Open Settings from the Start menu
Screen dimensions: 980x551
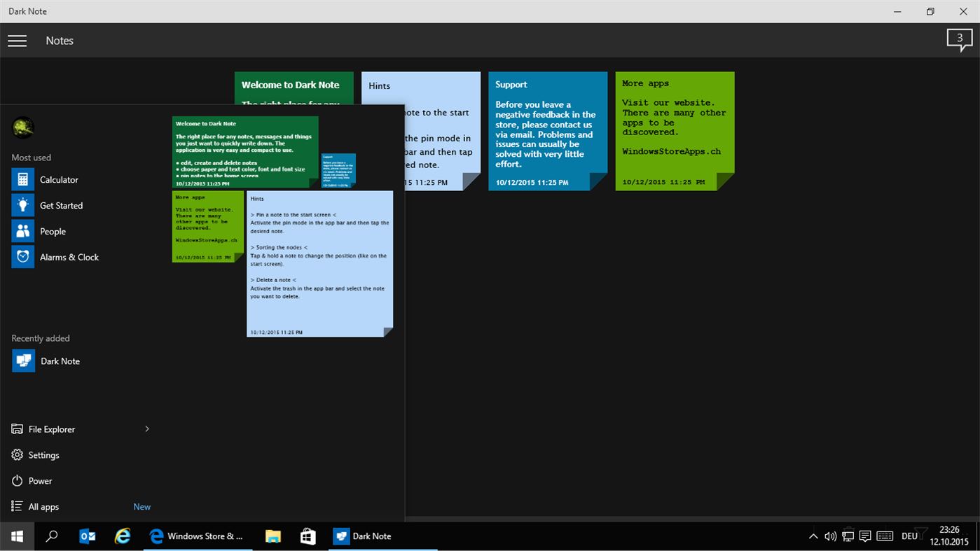43,454
